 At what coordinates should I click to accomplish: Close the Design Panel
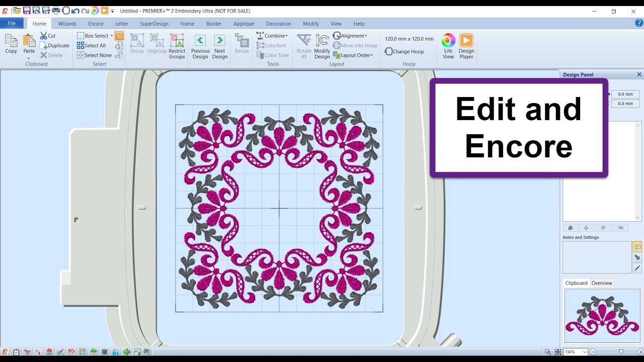pyautogui.click(x=639, y=74)
